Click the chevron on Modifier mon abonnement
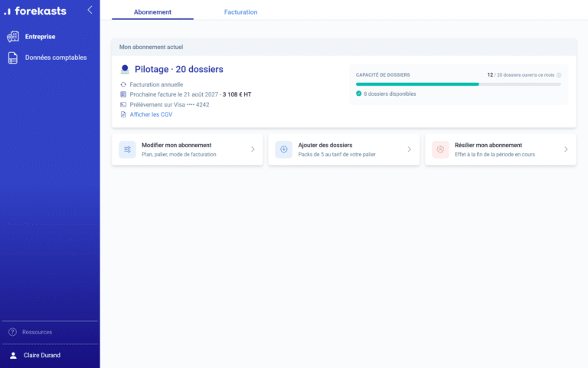Screen dimensions: 588x368 (x=253, y=149)
